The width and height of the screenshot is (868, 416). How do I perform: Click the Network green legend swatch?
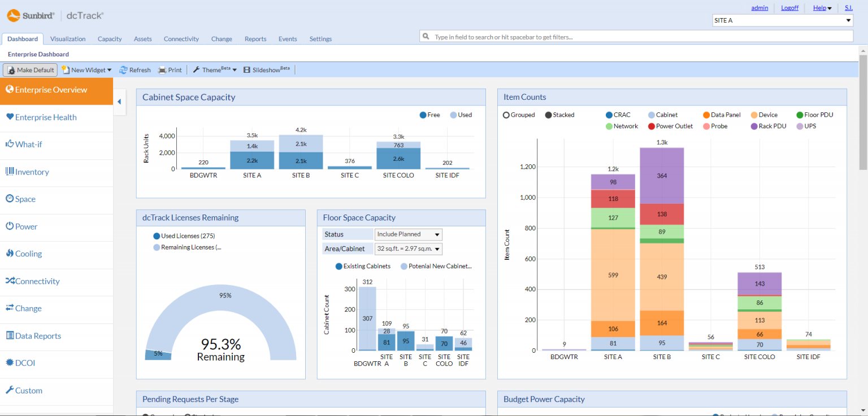(609, 126)
